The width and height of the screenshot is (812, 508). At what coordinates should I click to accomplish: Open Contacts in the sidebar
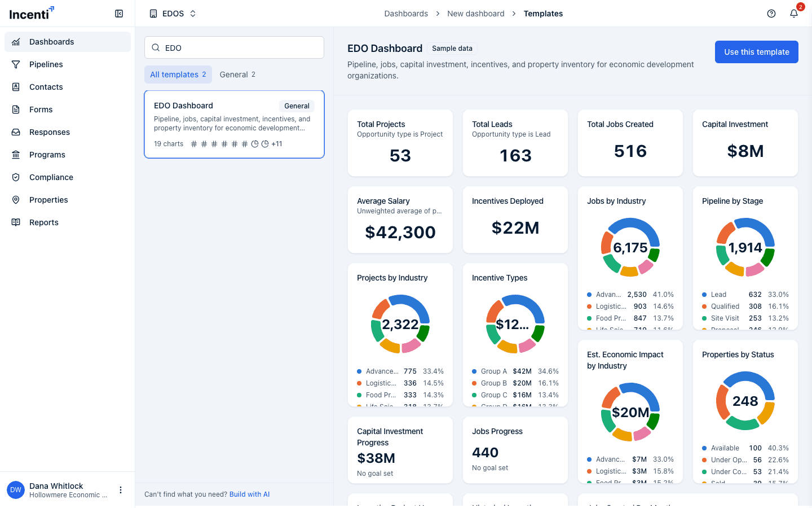coord(68,87)
